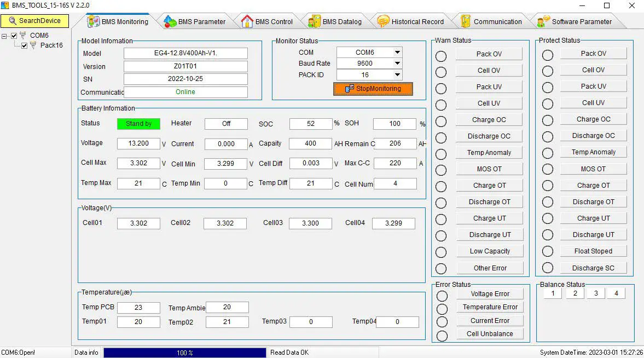644x358 pixels.
Task: Click the Pack OV warn status indicator
Action: point(441,56)
